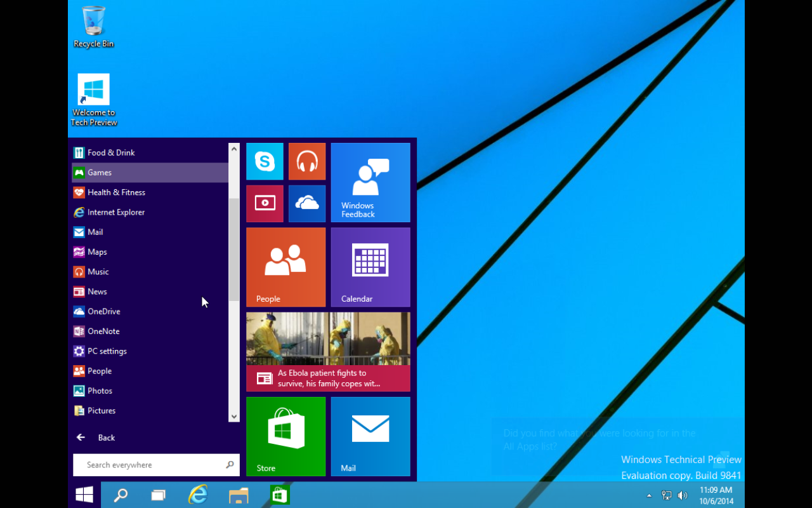
Task: Launch OneNote from apps list
Action: [x=150, y=331]
